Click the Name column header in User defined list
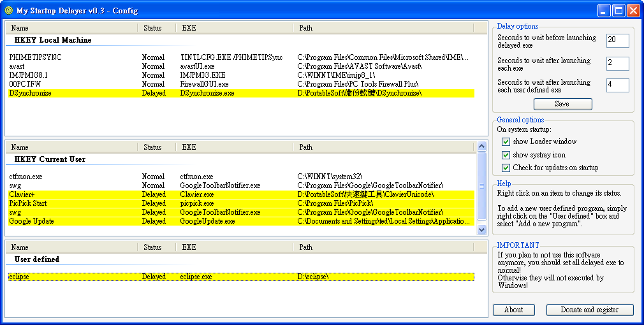The height and width of the screenshot is (325, 644). coord(71,247)
